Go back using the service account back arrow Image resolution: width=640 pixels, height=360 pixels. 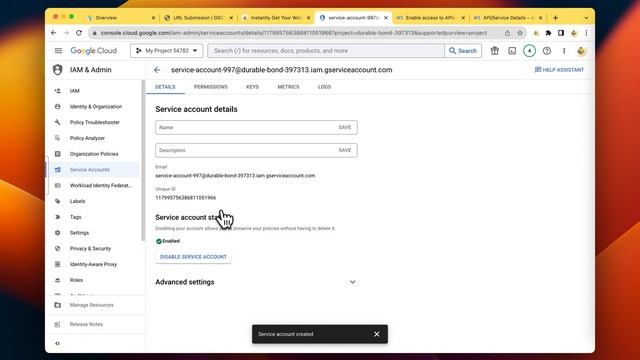[x=157, y=70]
